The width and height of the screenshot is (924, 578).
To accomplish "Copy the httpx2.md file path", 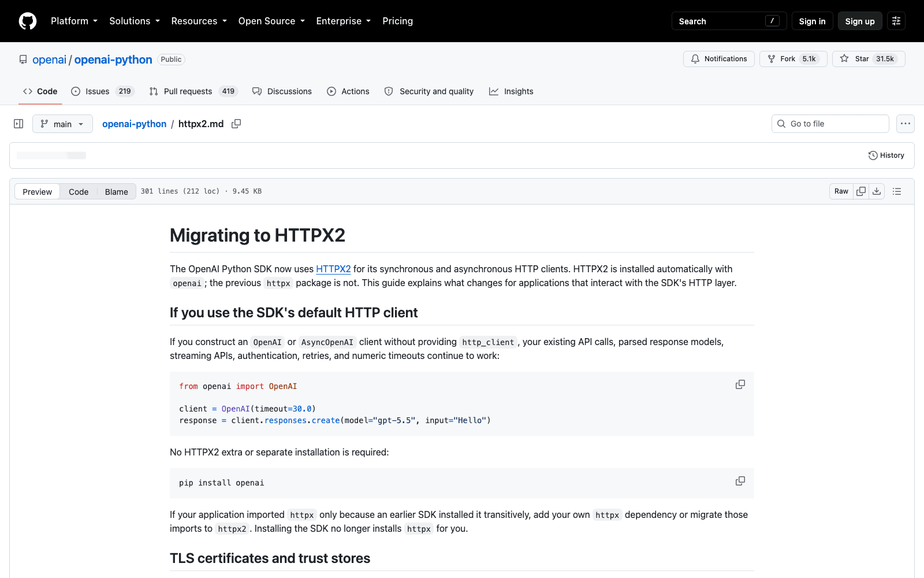I will point(236,124).
